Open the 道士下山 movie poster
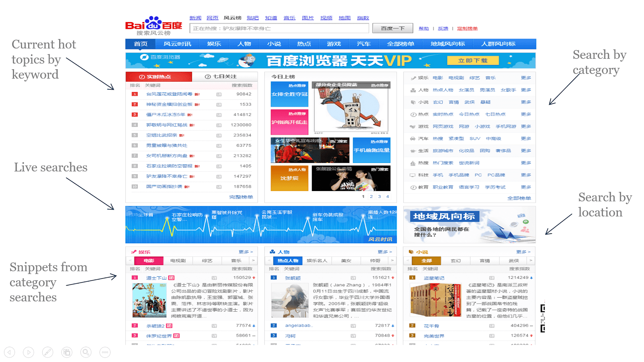This screenshot has height=362, width=644. (x=149, y=300)
